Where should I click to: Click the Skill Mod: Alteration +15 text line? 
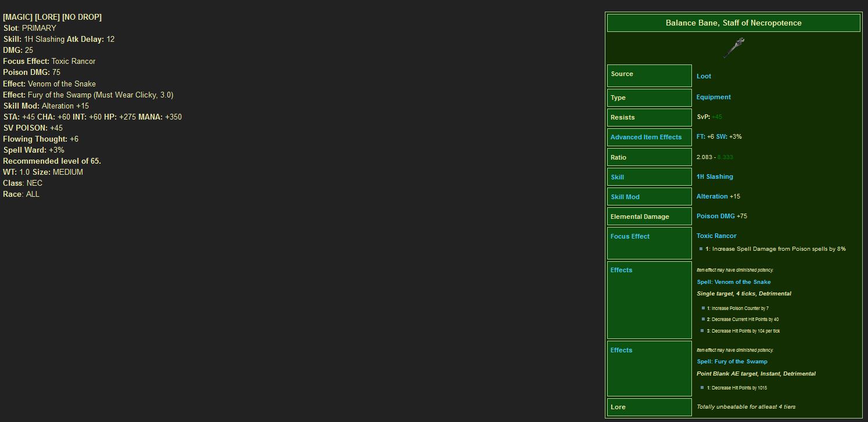coord(46,106)
